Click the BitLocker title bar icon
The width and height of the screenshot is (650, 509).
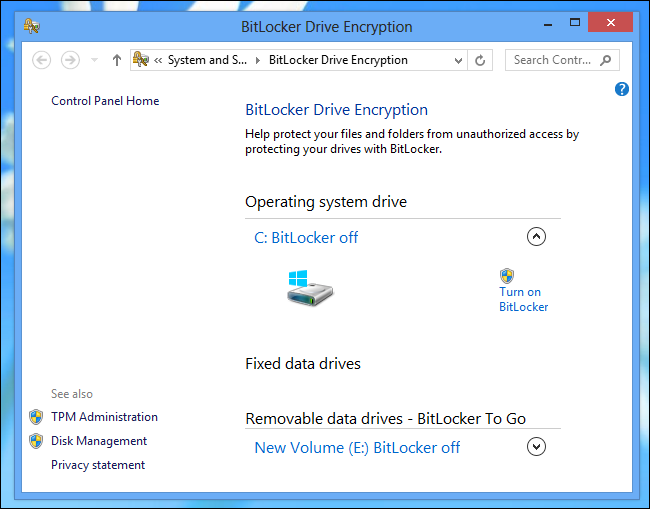[32, 25]
